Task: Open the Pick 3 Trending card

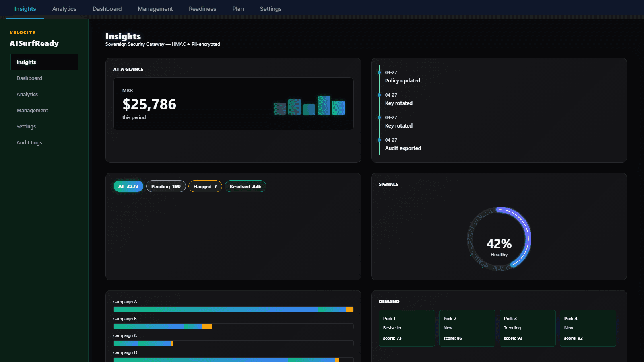Action: click(528, 328)
